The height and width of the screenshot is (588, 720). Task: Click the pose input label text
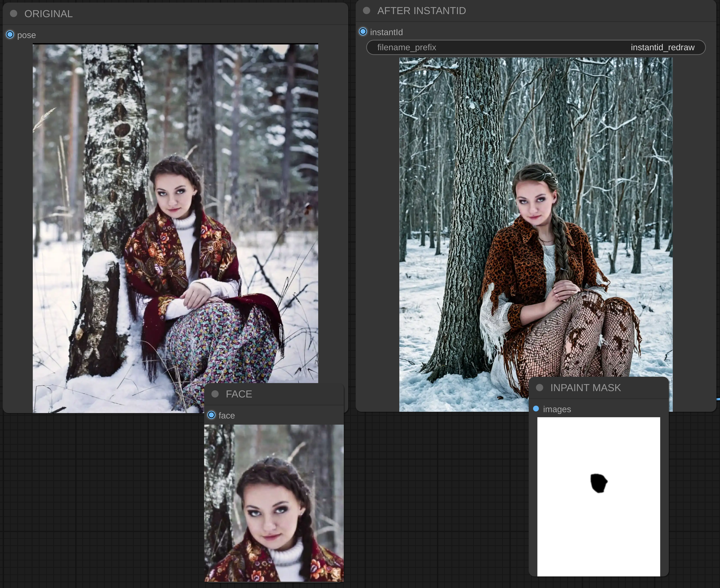pos(26,35)
